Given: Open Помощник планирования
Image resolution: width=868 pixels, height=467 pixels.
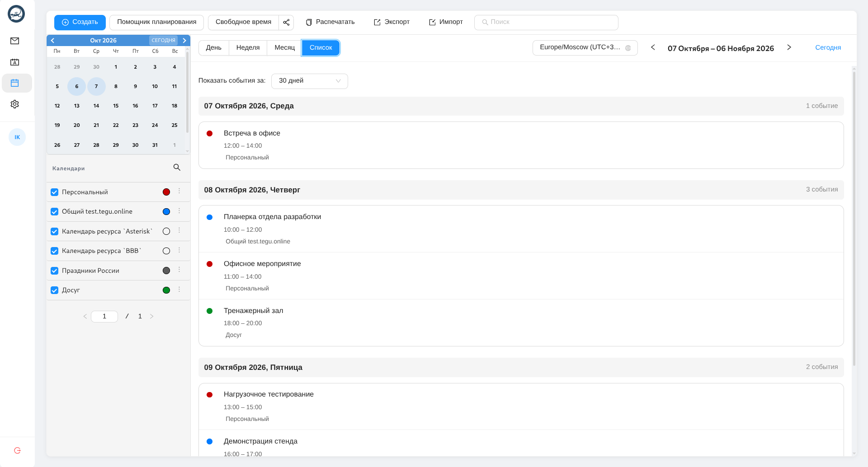Looking at the screenshot, I should (x=157, y=22).
